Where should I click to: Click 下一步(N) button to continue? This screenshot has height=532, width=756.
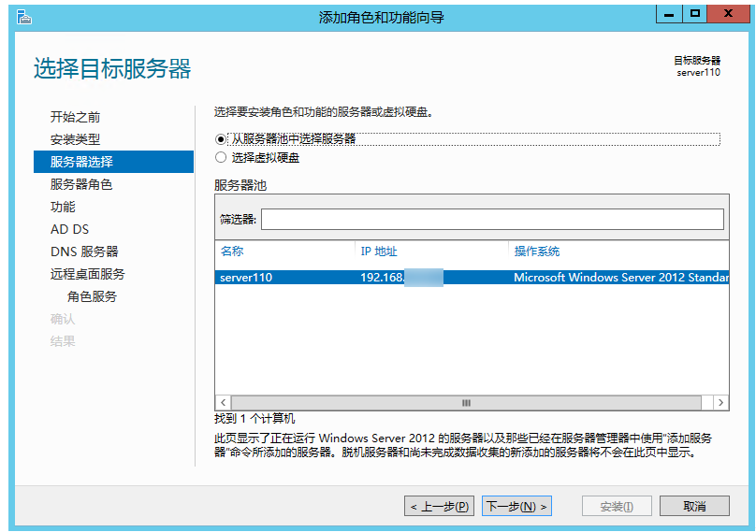pyautogui.click(x=516, y=506)
